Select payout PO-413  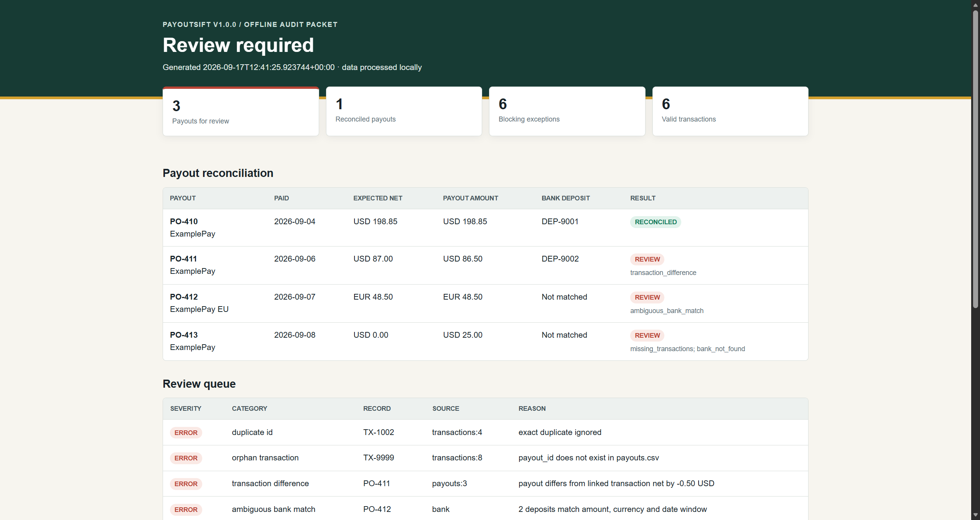[184, 335]
